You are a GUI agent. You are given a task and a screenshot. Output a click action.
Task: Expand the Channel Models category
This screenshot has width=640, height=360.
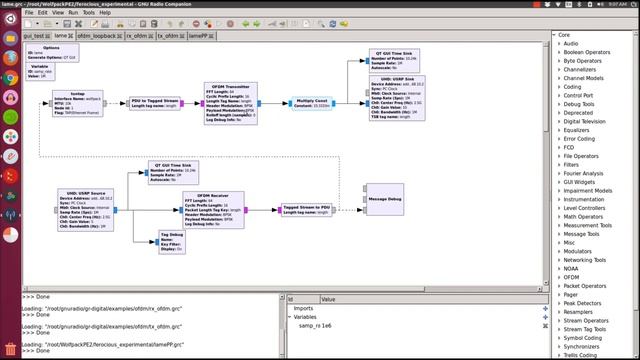point(560,78)
